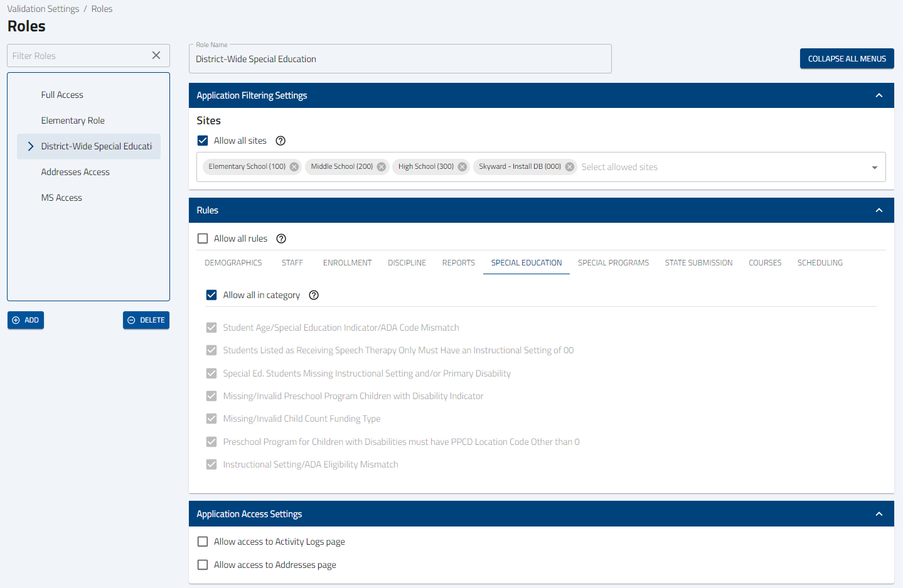903x588 pixels.
Task: Toggle the Allow all sites checkbox
Action: click(x=203, y=141)
